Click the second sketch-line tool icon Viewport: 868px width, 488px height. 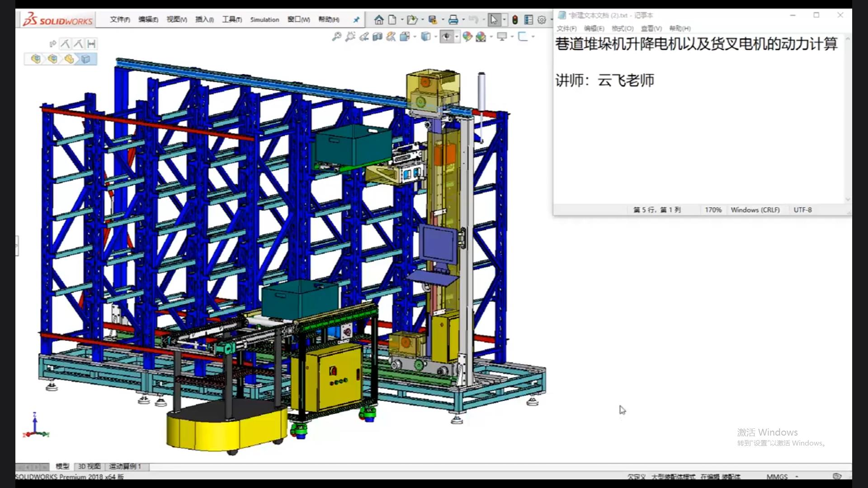78,44
